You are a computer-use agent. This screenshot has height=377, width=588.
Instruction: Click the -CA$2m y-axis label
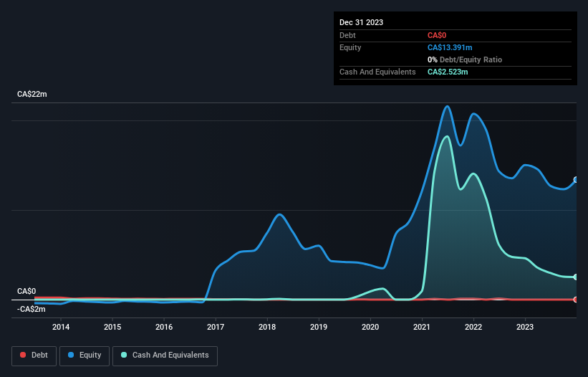[x=31, y=309]
